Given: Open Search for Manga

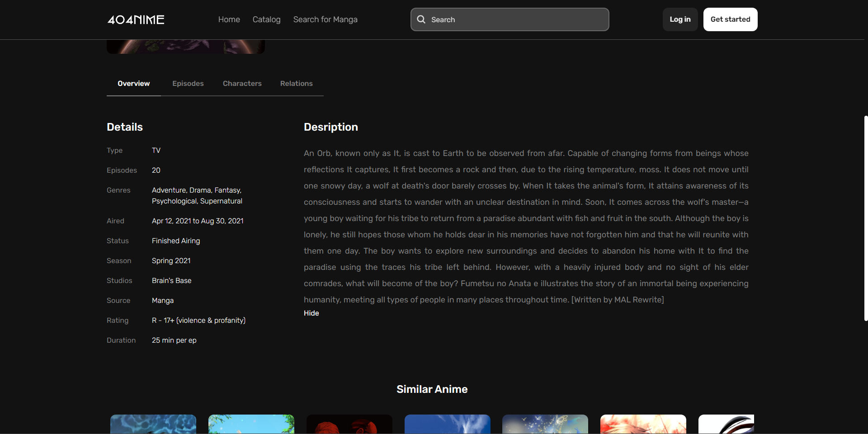Looking at the screenshot, I should (325, 19).
